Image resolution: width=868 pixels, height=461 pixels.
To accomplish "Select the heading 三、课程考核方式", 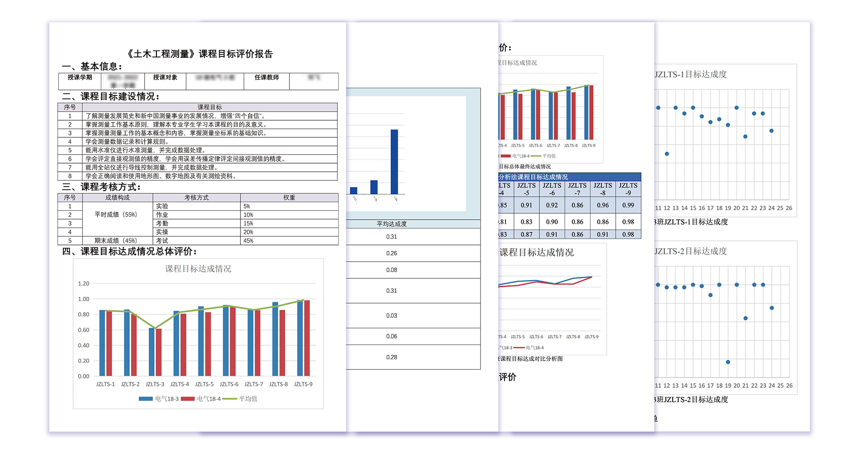I will pos(101,187).
